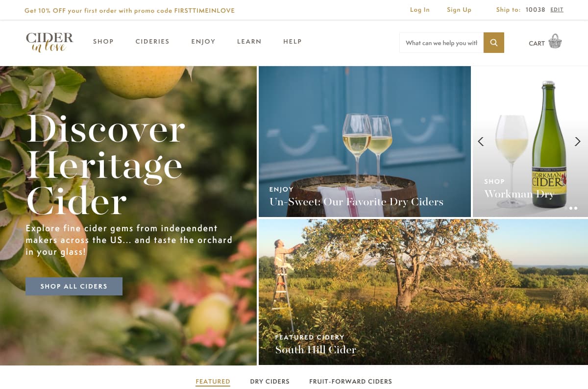Open the Help menu item
The height and width of the screenshot is (389, 588).
[x=293, y=42]
